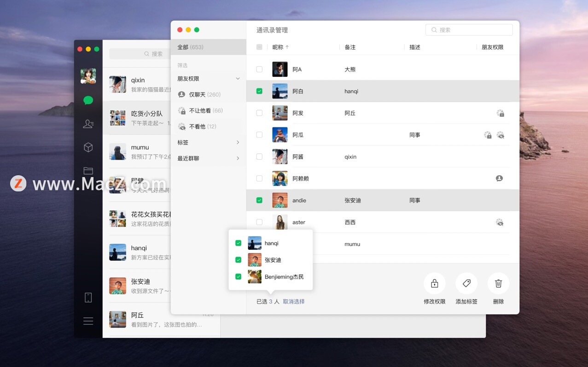The height and width of the screenshot is (367, 588).
Task: Click the trash icon for 删除
Action: point(498,283)
